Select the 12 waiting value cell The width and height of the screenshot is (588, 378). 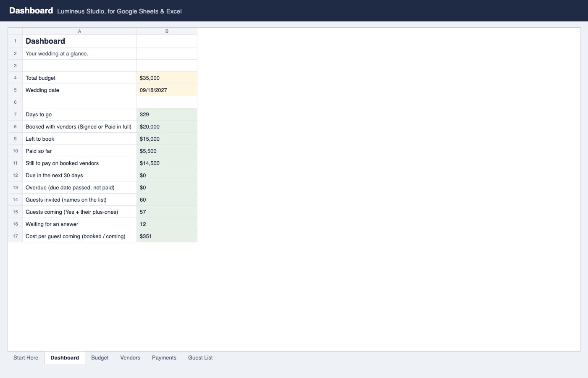pos(167,224)
